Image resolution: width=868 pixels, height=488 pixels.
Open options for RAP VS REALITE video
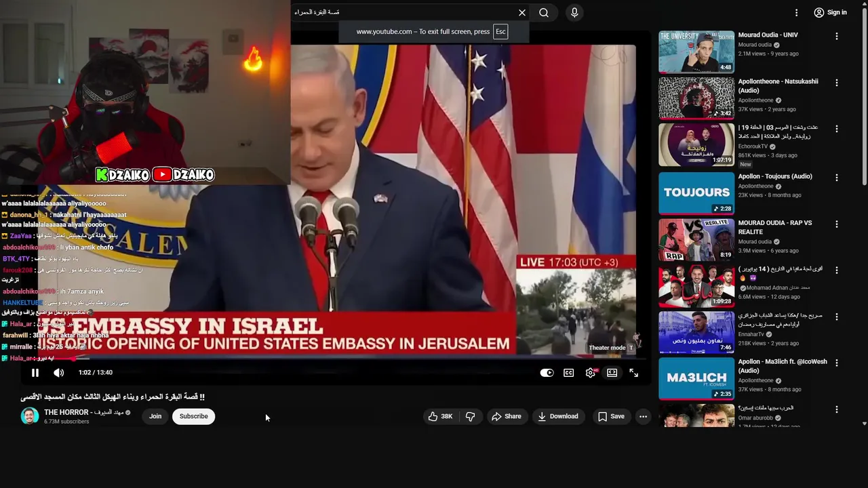point(836,224)
